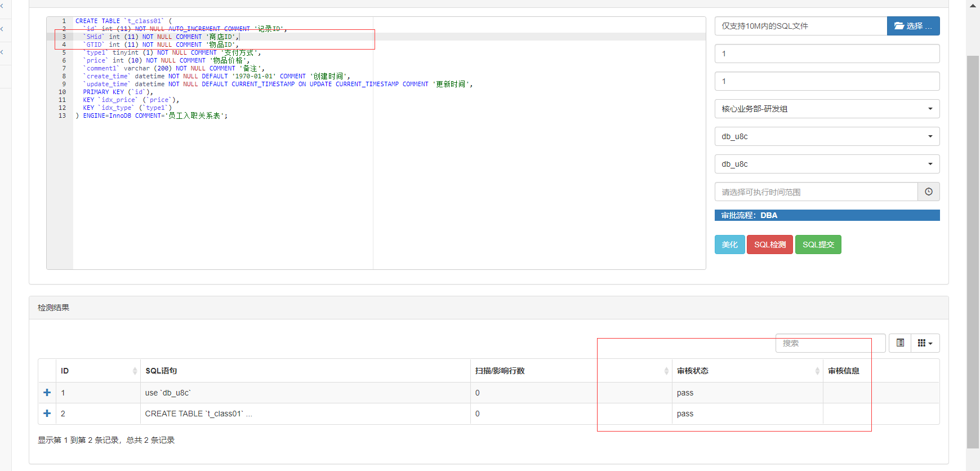Sort by 扫描/影响行数 column arrows

(x=666, y=371)
